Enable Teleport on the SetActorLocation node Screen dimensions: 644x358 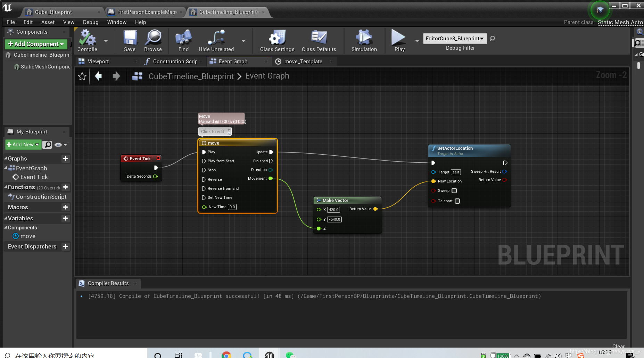point(457,201)
